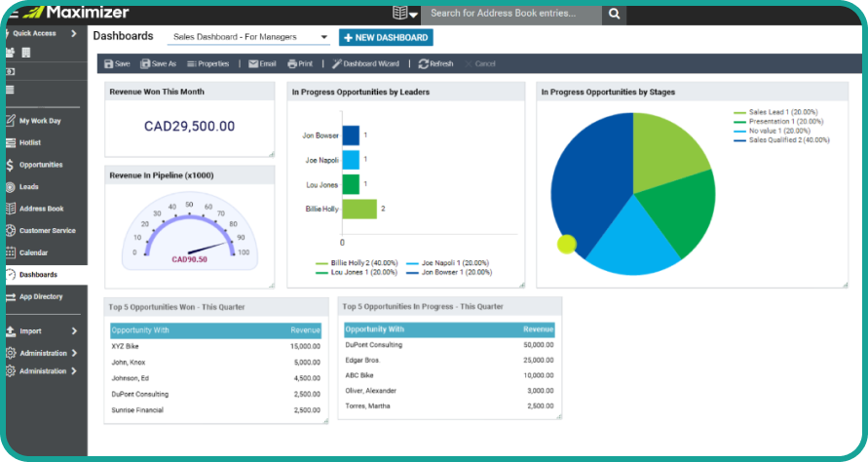Open dashboard Properties
868x462 pixels.
[x=208, y=63]
